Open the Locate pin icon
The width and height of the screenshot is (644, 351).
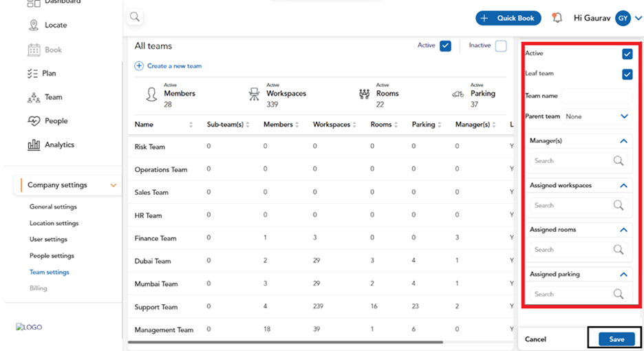pyautogui.click(x=34, y=25)
